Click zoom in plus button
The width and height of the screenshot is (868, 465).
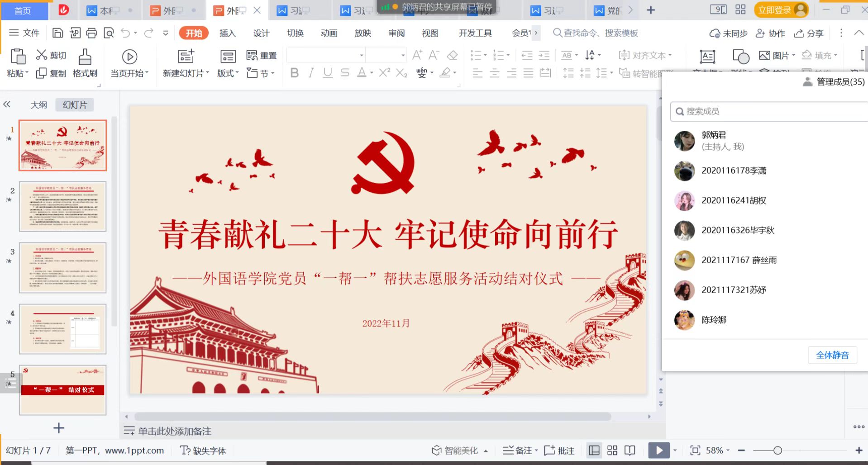tap(858, 450)
